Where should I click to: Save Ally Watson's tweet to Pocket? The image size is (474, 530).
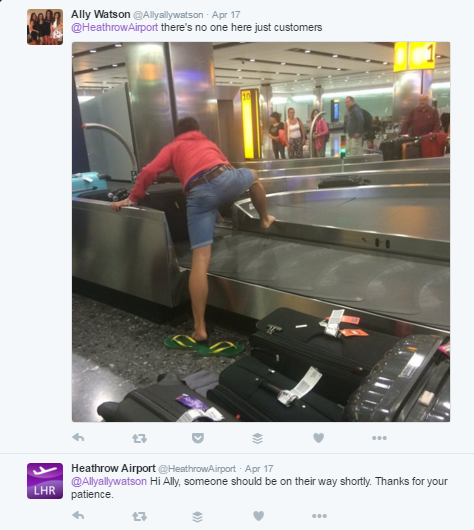point(198,438)
